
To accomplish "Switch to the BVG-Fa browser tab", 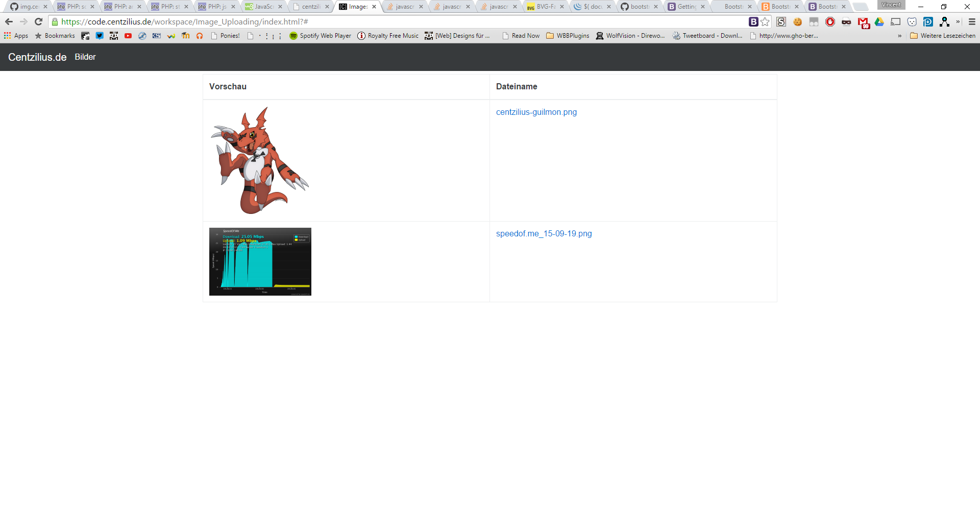I will pyautogui.click(x=545, y=7).
